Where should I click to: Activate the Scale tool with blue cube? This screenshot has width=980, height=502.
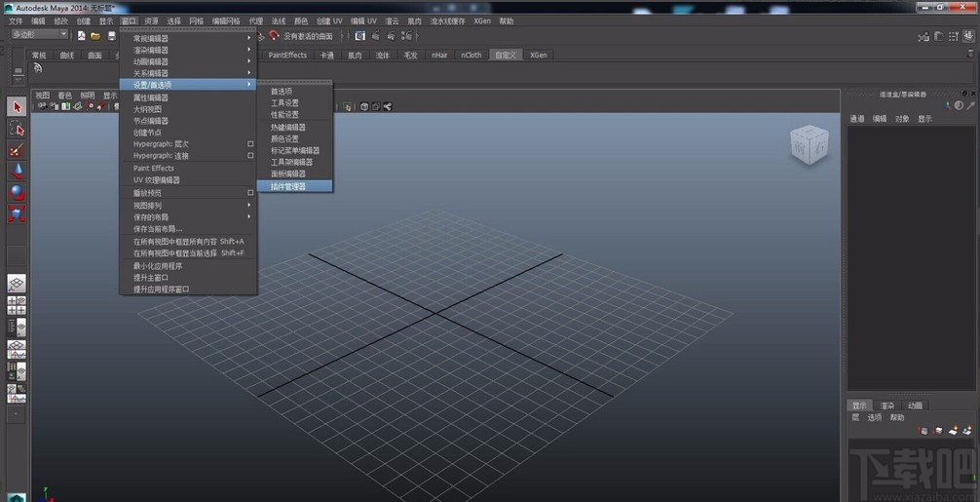coord(17,213)
